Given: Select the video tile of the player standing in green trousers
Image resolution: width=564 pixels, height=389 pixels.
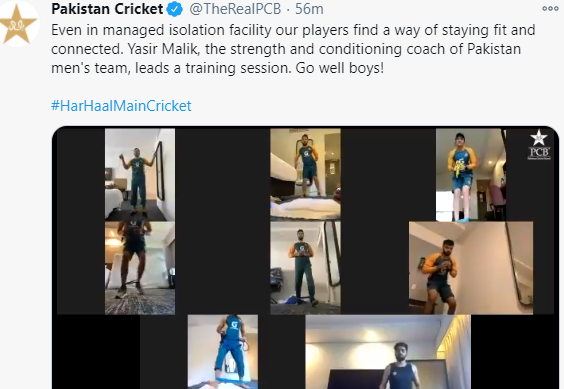Looking at the screenshot, I should coord(305,268).
